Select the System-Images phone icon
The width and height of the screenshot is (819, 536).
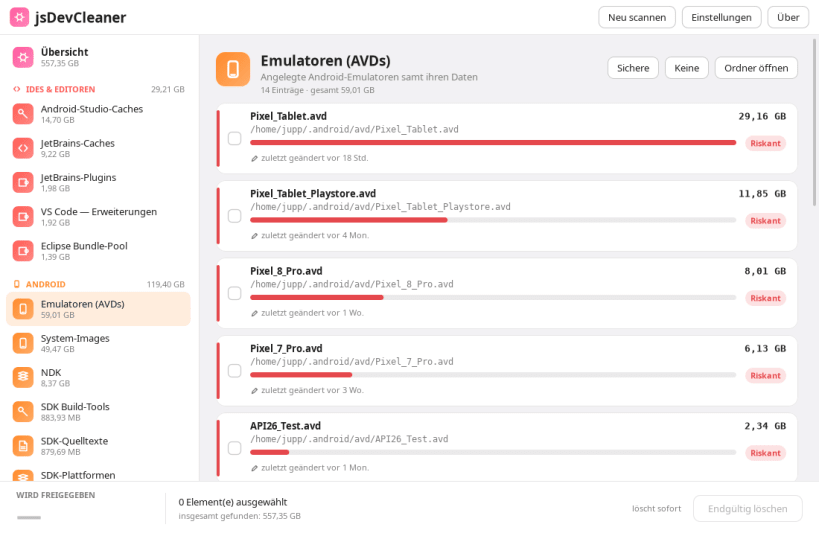tap(23, 343)
